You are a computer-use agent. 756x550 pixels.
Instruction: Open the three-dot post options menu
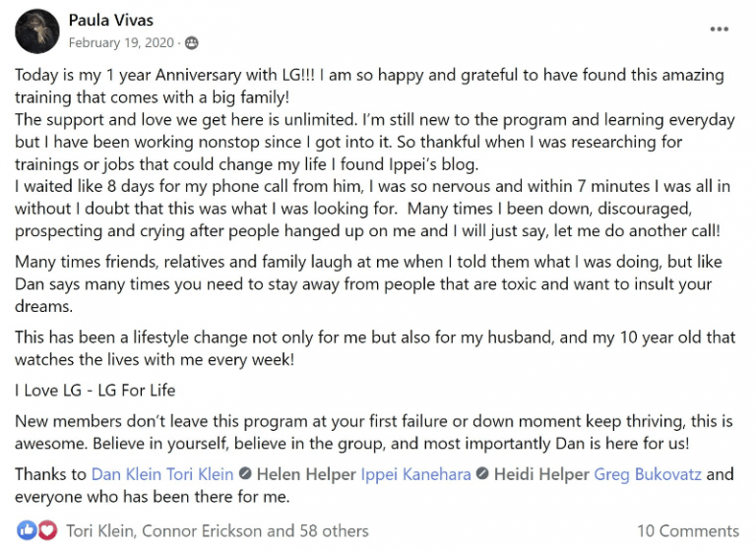pos(719,30)
